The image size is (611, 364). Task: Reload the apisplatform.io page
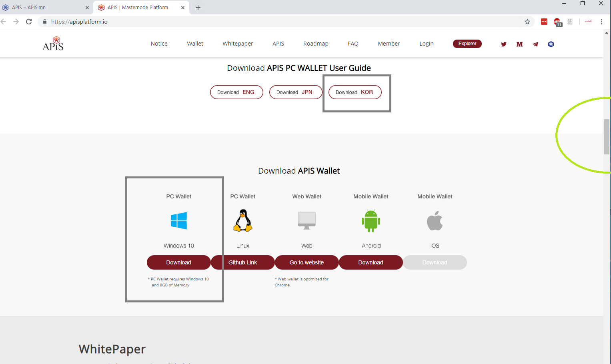(x=29, y=22)
